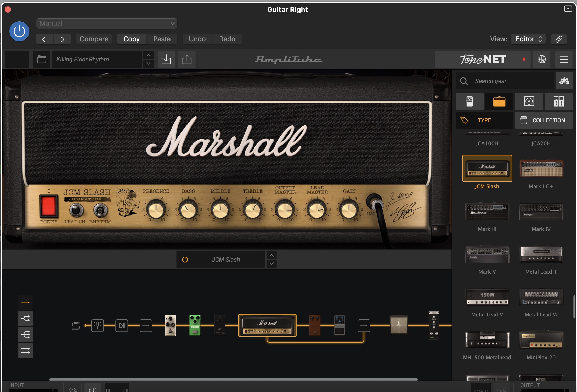The image size is (577, 392).
Task: Toggle the red POWER switch on amp
Action: point(49,206)
